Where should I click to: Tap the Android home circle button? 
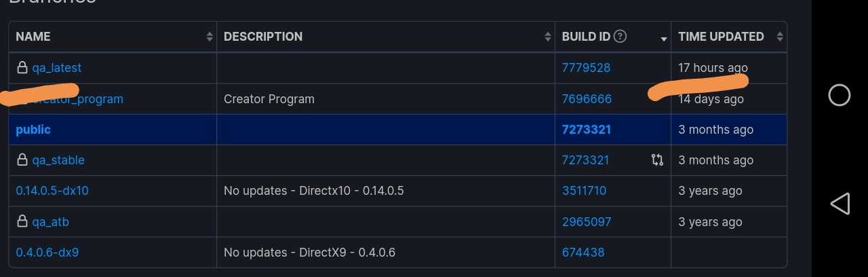point(840,95)
